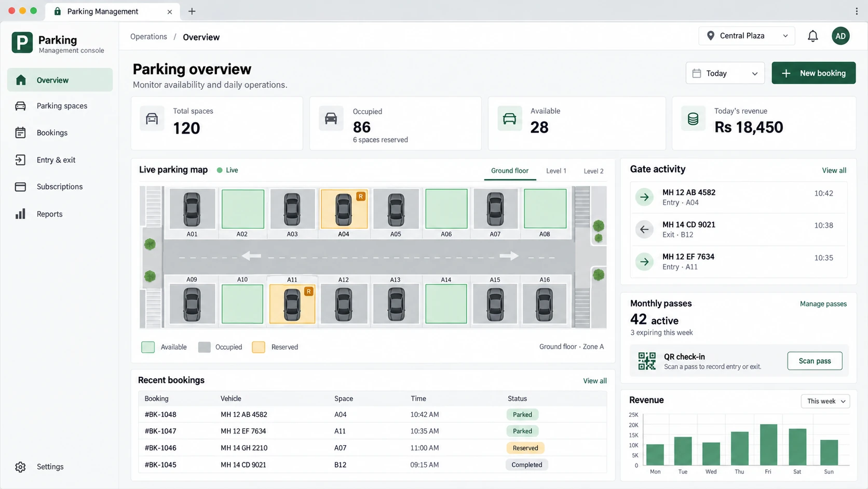Click the Friday revenue bar
The image size is (868, 489).
(768, 444)
